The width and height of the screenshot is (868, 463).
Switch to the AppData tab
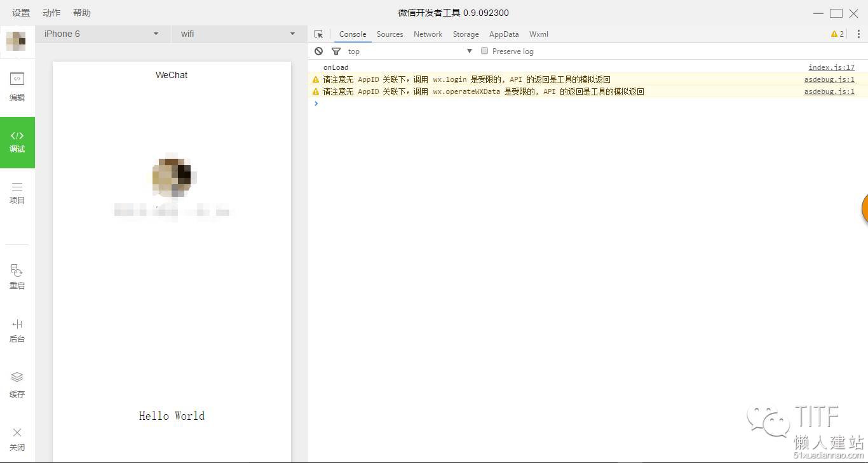click(504, 34)
